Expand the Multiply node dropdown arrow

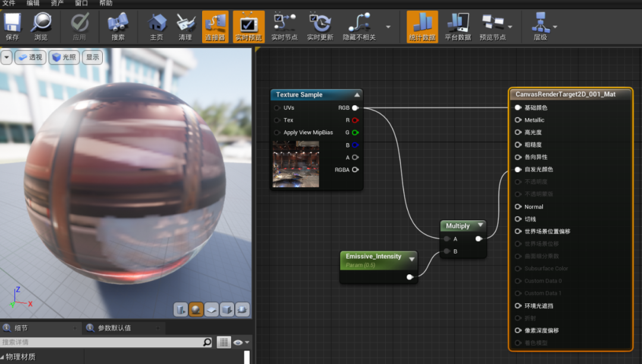(481, 225)
